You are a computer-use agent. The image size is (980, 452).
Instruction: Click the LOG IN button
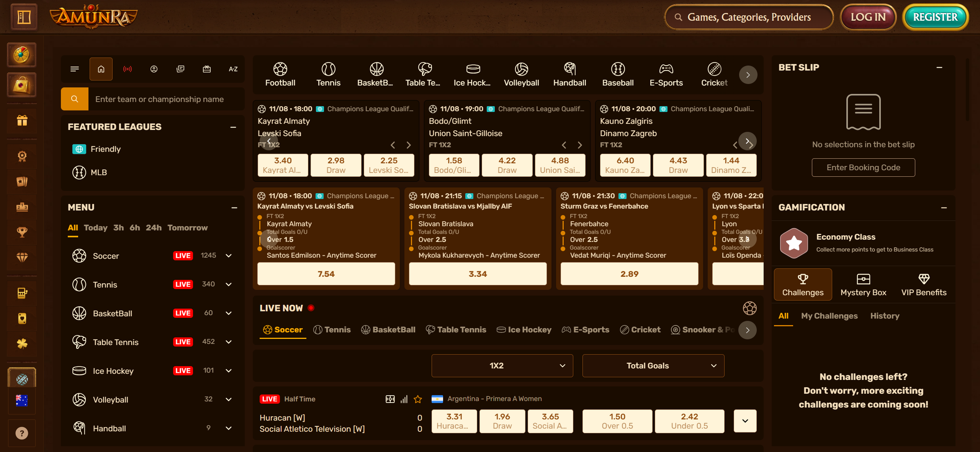pyautogui.click(x=868, y=17)
